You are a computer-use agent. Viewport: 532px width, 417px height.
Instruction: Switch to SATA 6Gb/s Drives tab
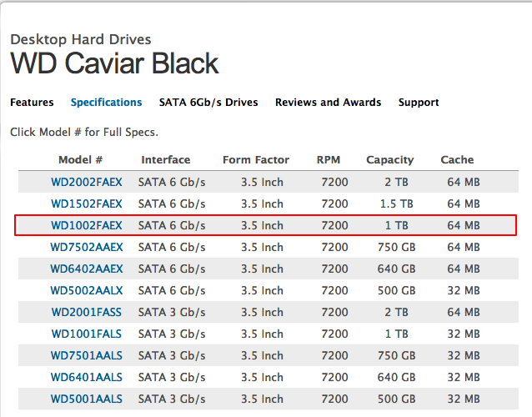[208, 103]
